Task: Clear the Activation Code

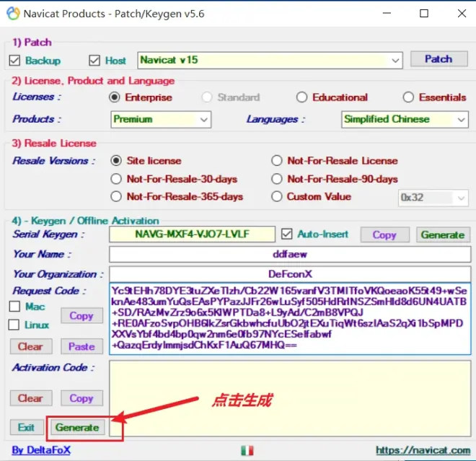Action: pos(31,398)
